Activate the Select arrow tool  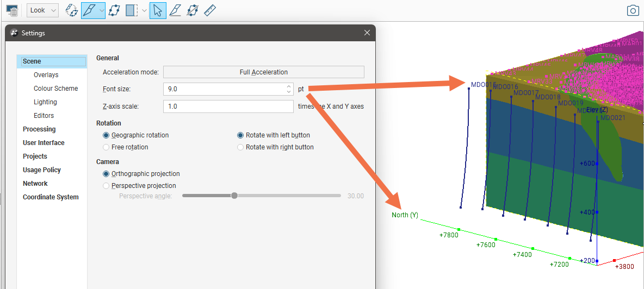pyautogui.click(x=158, y=10)
